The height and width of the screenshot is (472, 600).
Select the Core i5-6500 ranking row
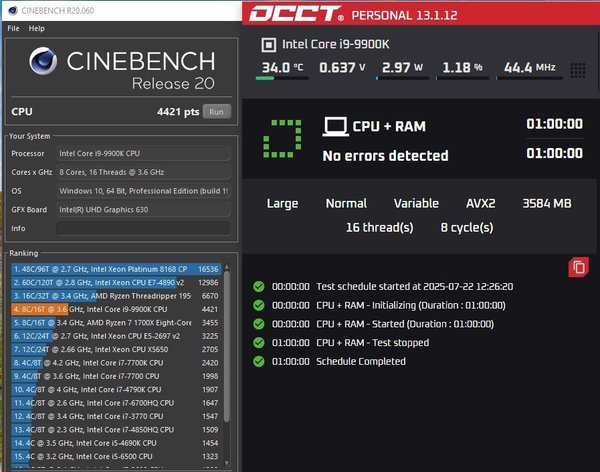coord(116,457)
